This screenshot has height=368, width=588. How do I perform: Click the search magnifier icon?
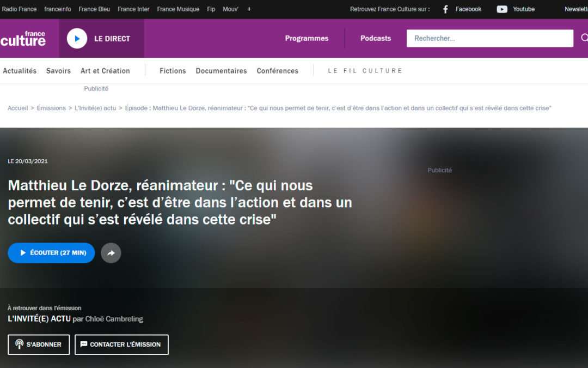tap(584, 38)
